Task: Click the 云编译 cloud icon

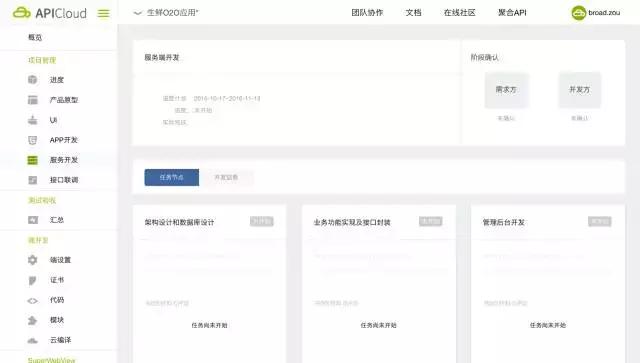Action: [33, 340]
